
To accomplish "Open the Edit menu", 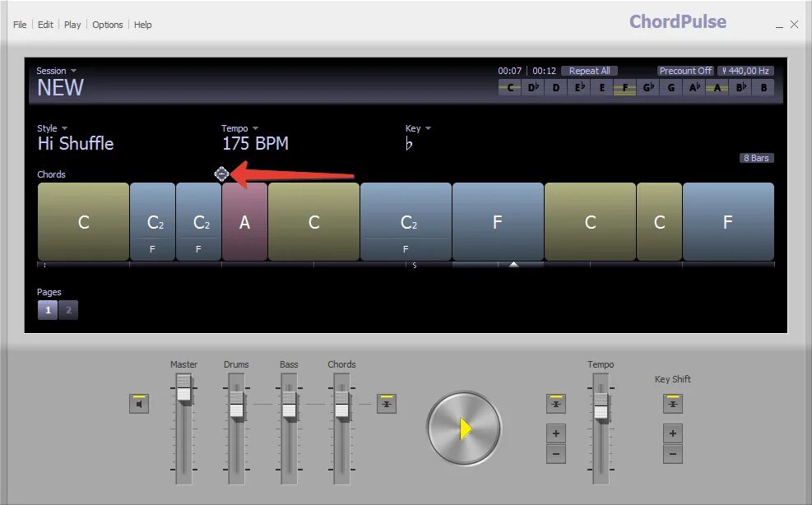I will pos(45,25).
